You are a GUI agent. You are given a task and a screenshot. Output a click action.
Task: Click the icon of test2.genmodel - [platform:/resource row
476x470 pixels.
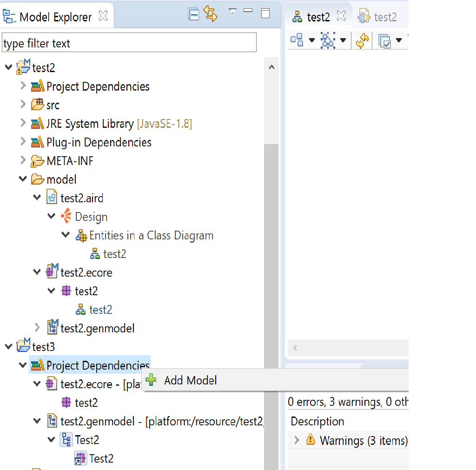tap(52, 421)
